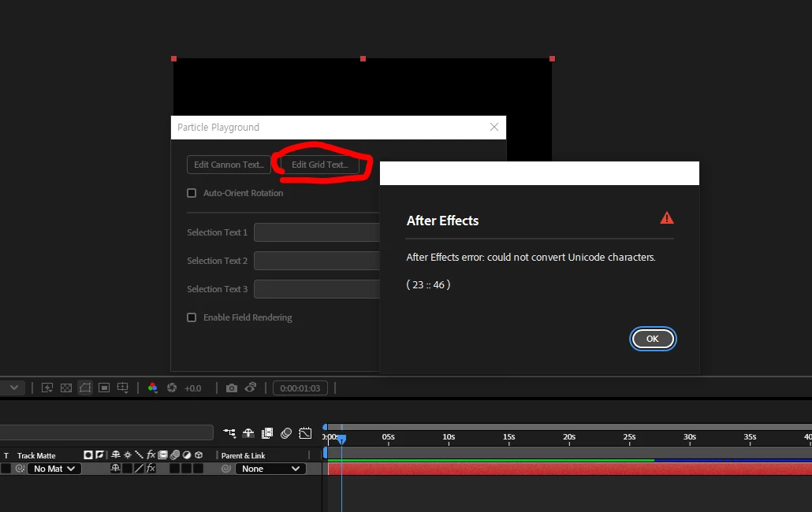Click the Parent & Link column header
This screenshot has height=512, width=812.
pos(243,455)
